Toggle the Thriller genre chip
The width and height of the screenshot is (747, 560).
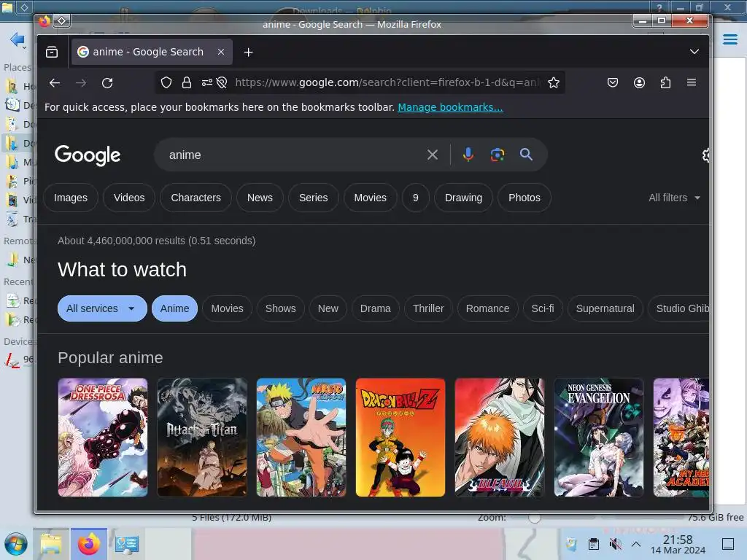[428, 308]
